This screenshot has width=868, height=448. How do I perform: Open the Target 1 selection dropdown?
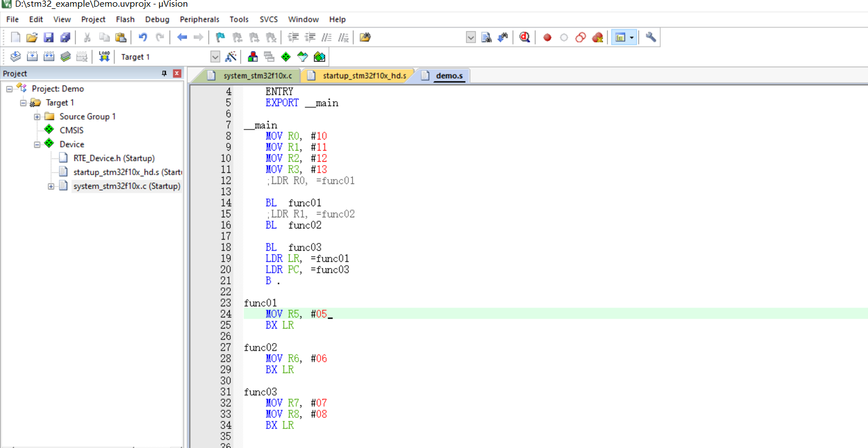click(215, 57)
